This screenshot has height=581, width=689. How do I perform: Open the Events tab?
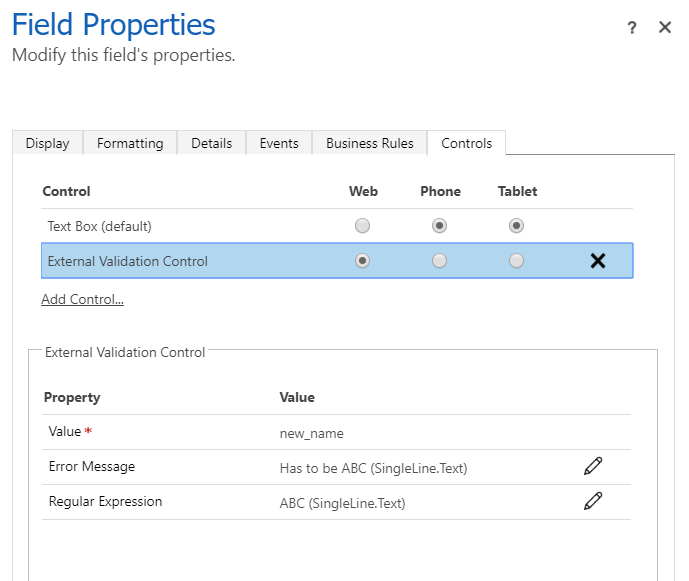point(279,143)
